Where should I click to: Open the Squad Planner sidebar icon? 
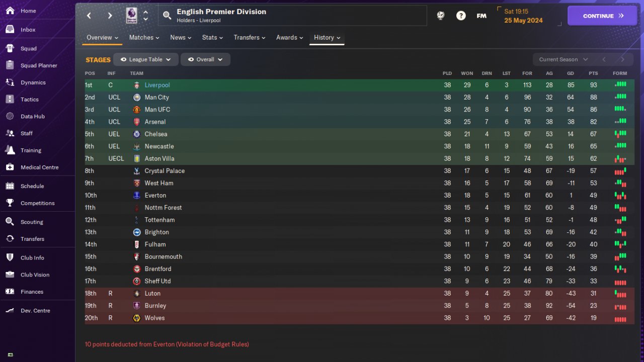10,65
